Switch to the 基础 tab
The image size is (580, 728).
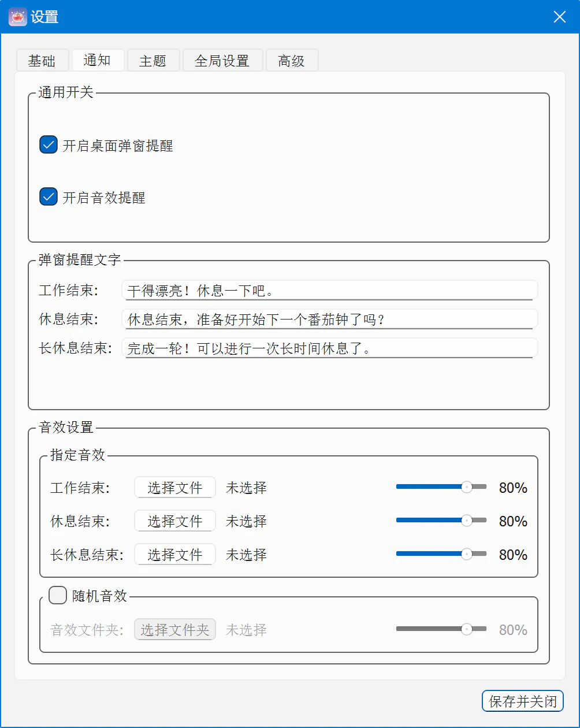(x=42, y=61)
